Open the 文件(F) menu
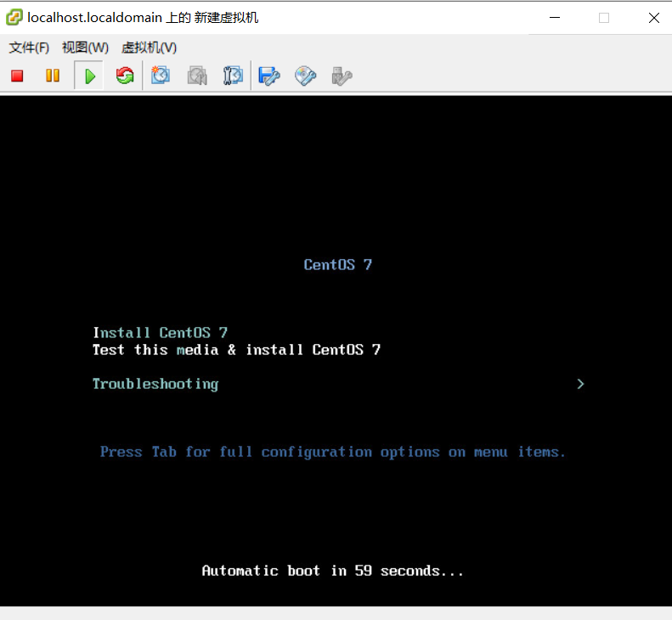The width and height of the screenshot is (672, 620). tap(29, 48)
